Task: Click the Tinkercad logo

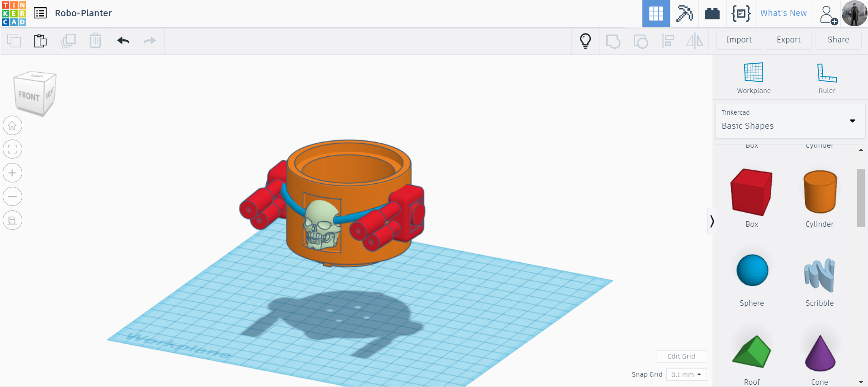Action: click(14, 13)
